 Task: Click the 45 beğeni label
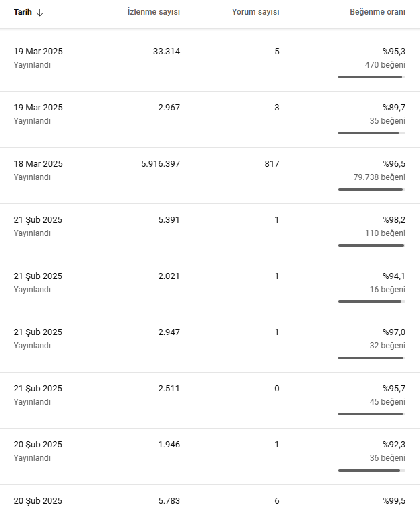click(387, 402)
